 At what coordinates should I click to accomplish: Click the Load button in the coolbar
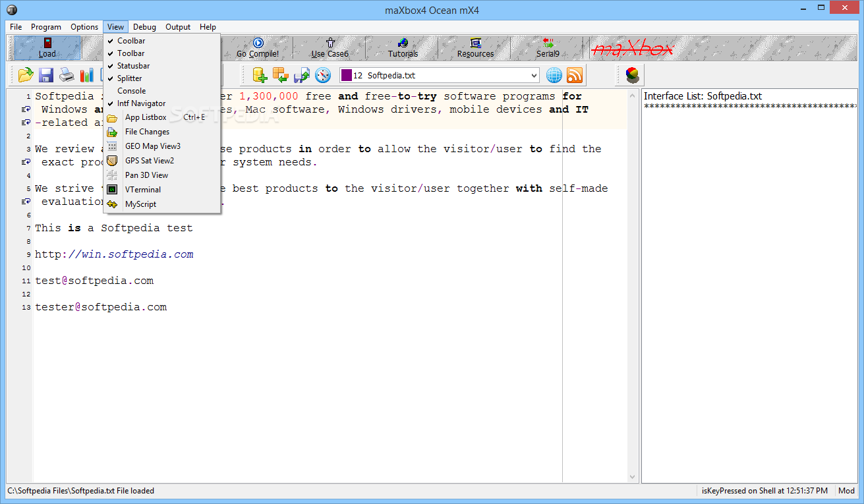[x=47, y=48]
